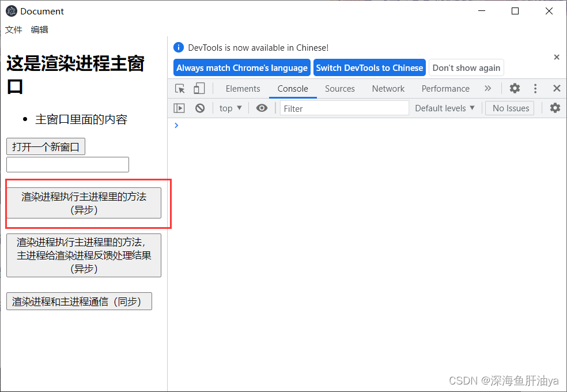
Task: Open the console sidebar
Action: tap(179, 108)
